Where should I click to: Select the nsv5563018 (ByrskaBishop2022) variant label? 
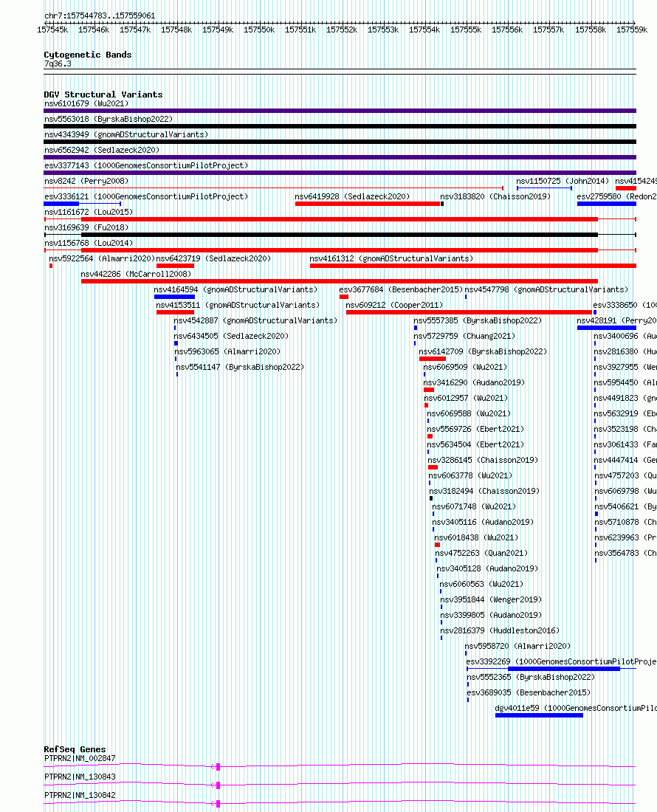109,119
